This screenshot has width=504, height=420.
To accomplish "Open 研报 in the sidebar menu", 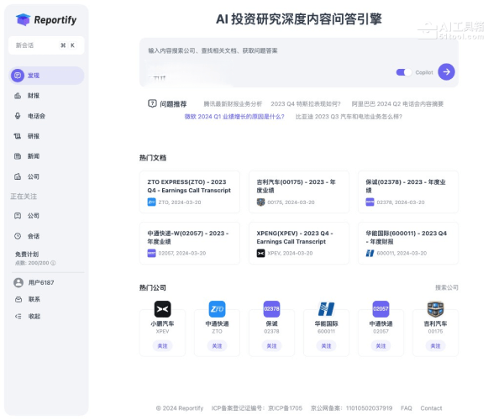I will (x=34, y=136).
